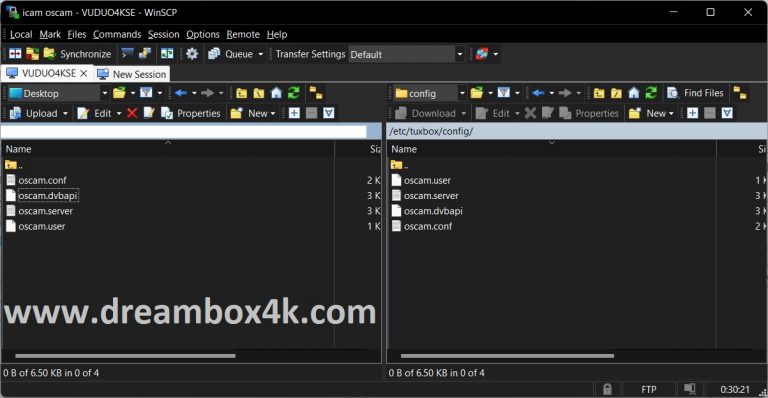The height and width of the screenshot is (398, 768).
Task: Click the remote panel horizontal scrollbar
Action: tap(507, 356)
